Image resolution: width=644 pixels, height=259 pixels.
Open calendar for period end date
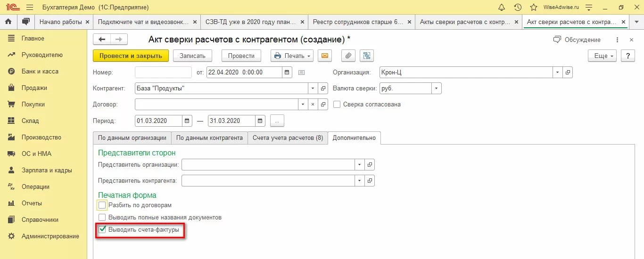pos(260,121)
